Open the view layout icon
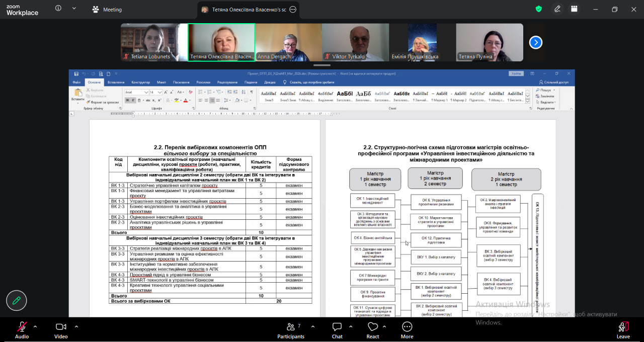Image resolution: width=644 pixels, height=342 pixels. (574, 9)
